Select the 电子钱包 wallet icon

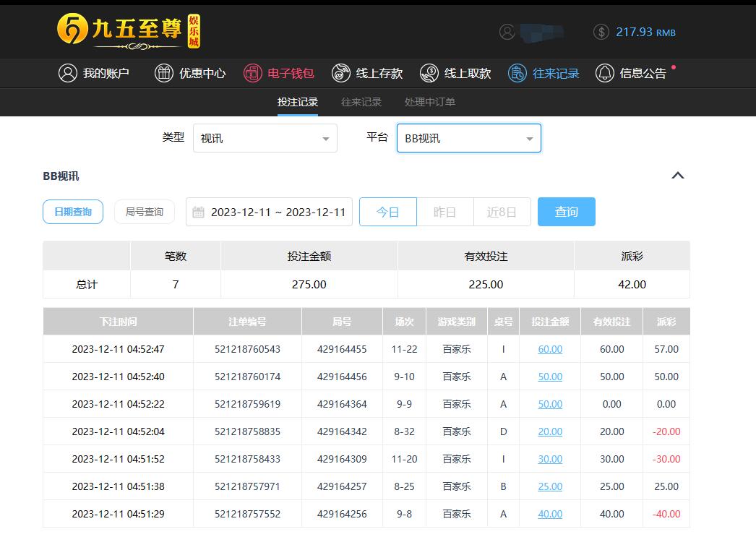(252, 73)
